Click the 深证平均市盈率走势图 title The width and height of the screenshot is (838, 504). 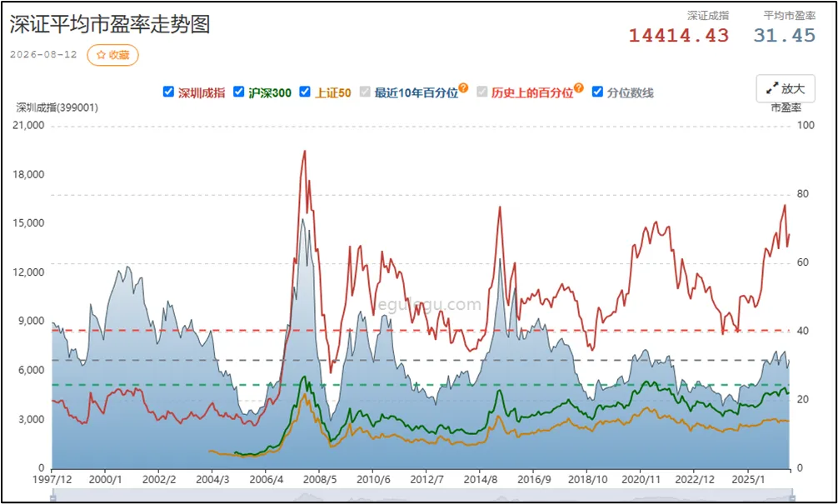tap(110, 25)
